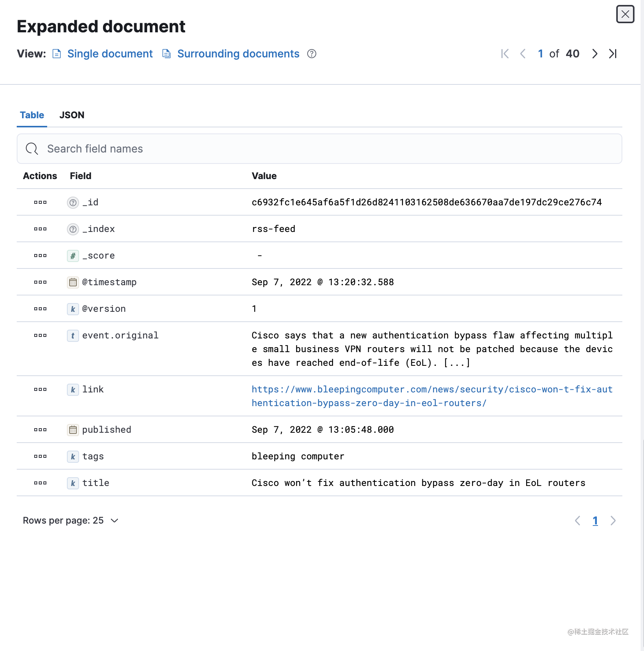Click the published field name

point(106,430)
